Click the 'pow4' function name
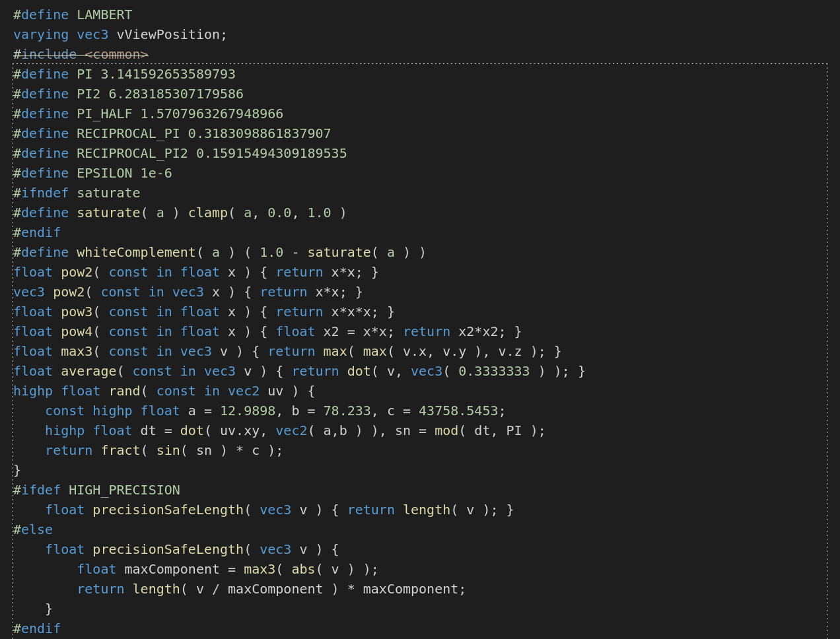The width and height of the screenshot is (840, 639). tap(77, 331)
